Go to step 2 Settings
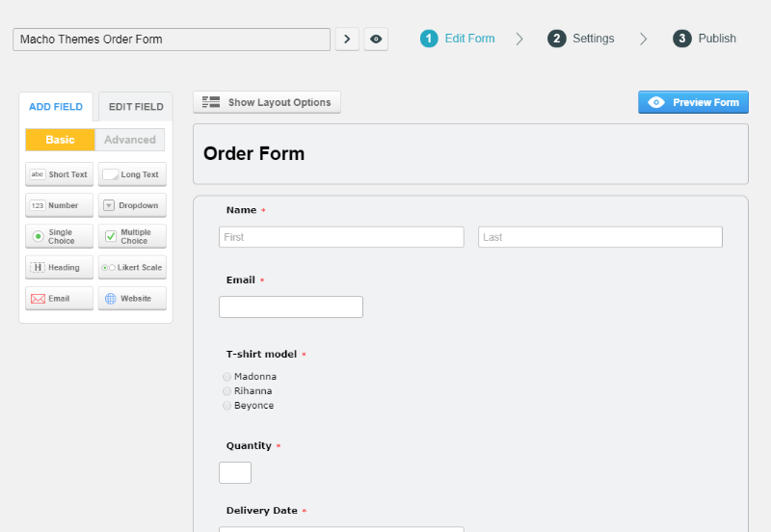This screenshot has width=771, height=532. (581, 39)
